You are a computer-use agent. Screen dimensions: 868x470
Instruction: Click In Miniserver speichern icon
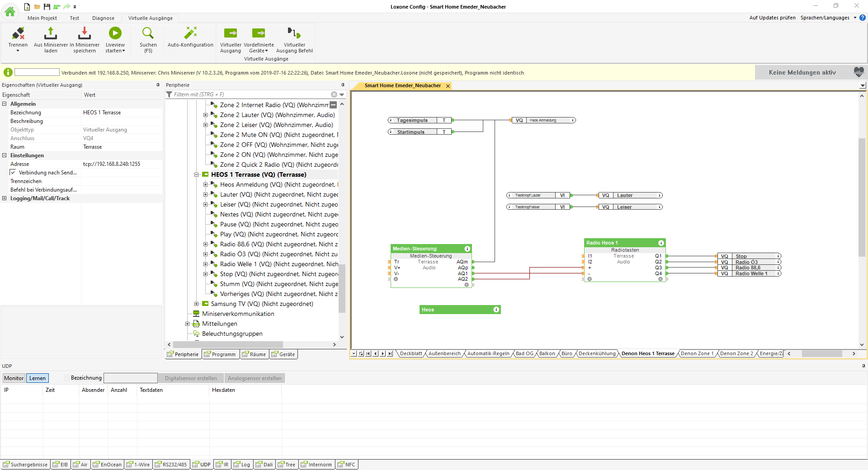pos(85,34)
